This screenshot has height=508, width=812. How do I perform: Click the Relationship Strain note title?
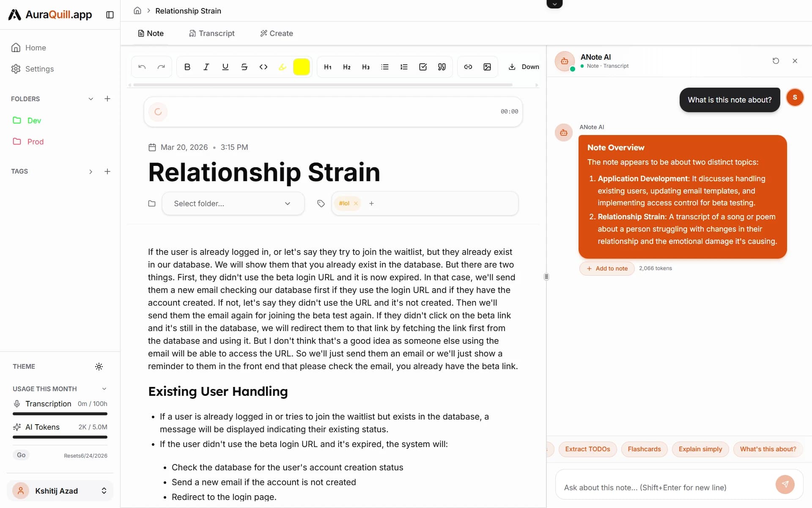coord(264,172)
